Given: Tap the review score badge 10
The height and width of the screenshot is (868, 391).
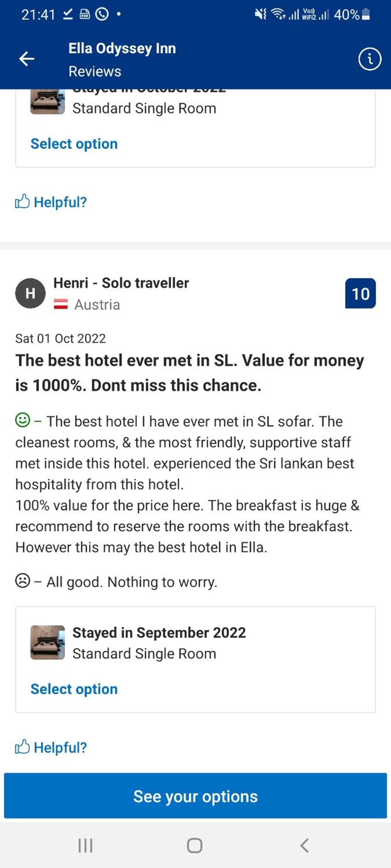Looking at the screenshot, I should tap(360, 293).
